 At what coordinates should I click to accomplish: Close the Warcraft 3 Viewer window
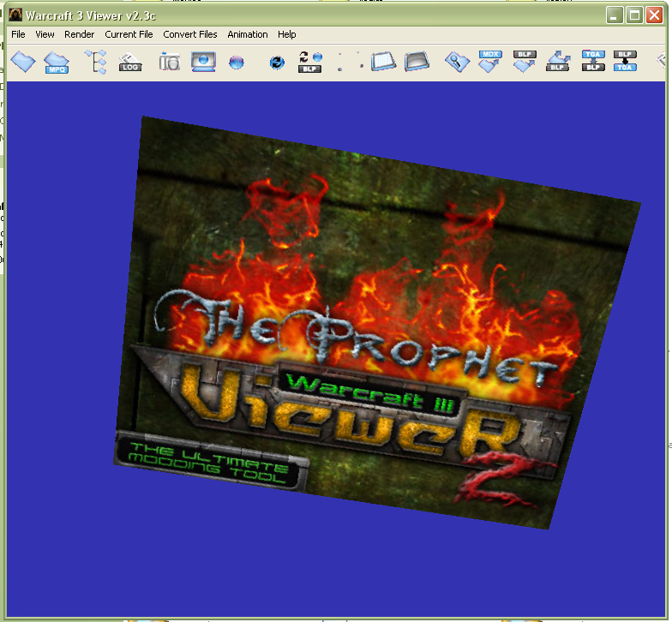click(655, 15)
